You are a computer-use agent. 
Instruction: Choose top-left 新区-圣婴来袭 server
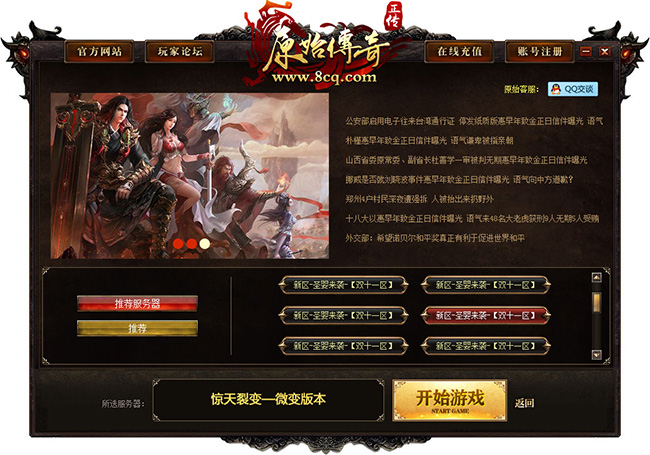tap(343, 285)
